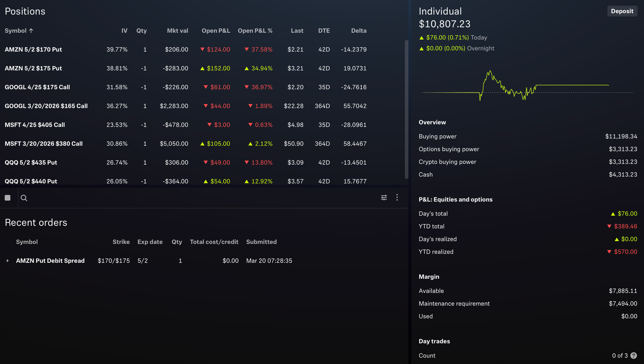The image size is (644, 364).
Task: Click the Options buying power label
Action: (449, 149)
